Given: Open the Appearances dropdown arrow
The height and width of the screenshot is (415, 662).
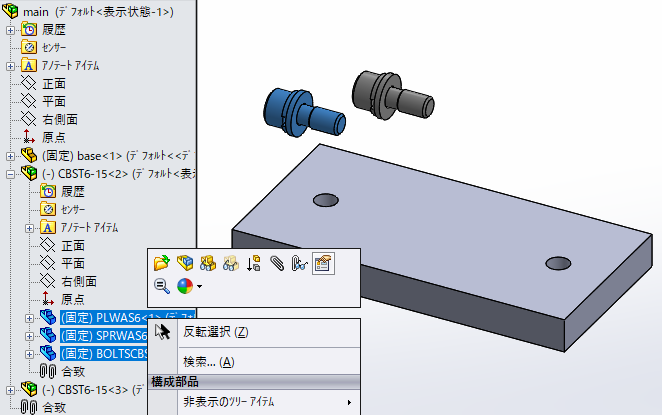Looking at the screenshot, I should pos(200,287).
